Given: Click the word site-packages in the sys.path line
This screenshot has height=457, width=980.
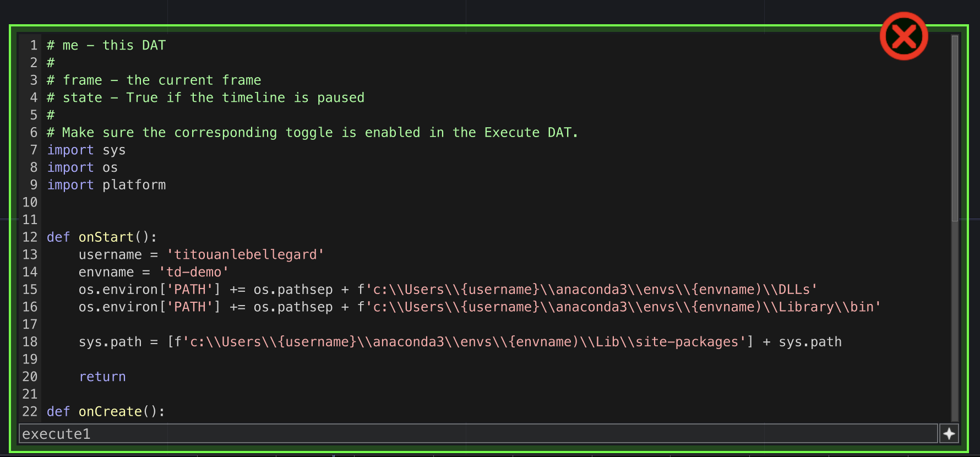Looking at the screenshot, I should tap(686, 342).
